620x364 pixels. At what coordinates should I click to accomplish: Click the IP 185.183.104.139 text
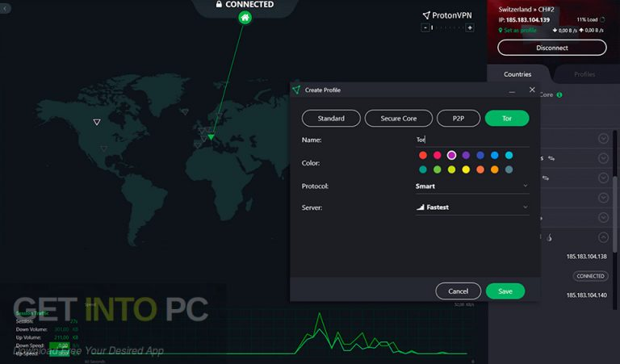524,19
